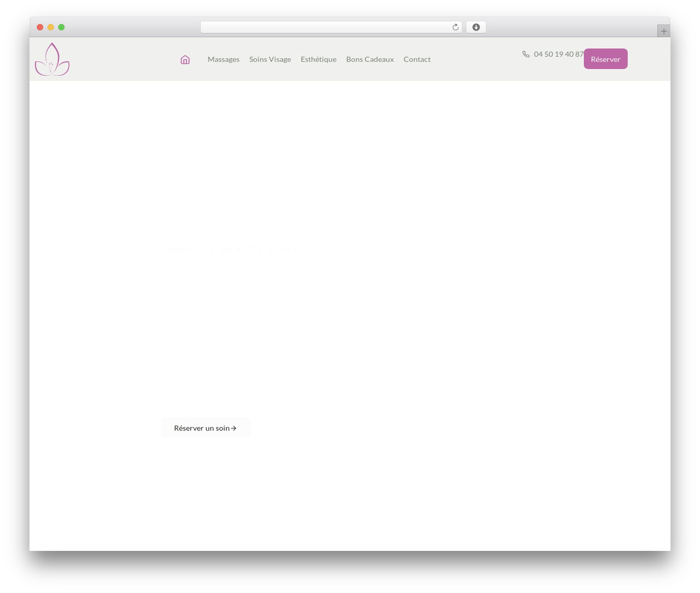The width and height of the screenshot is (700, 593).
Task: Open the Massages menu item
Action: click(224, 59)
